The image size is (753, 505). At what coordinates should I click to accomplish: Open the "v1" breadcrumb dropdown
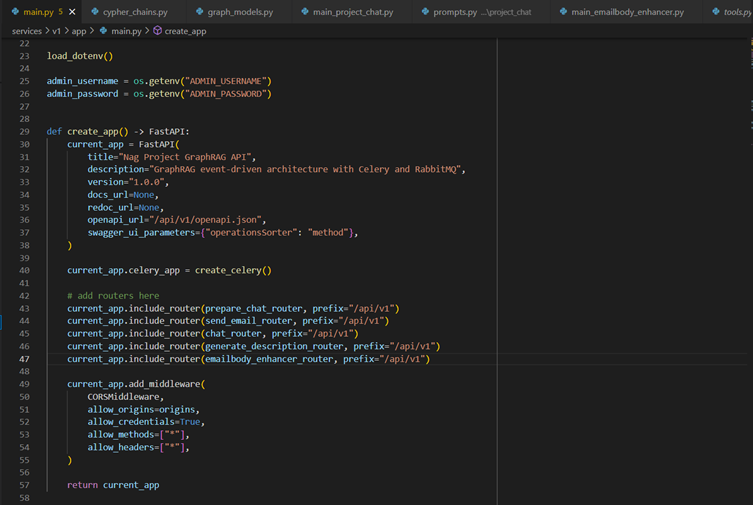(x=57, y=31)
